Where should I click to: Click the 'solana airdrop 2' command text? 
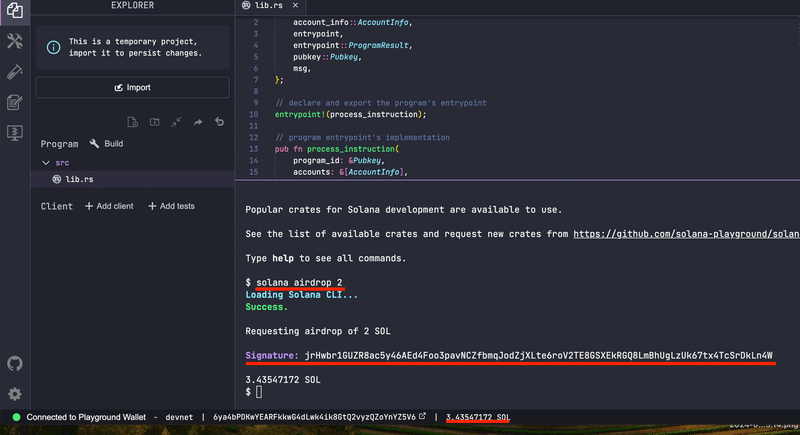[299, 283]
